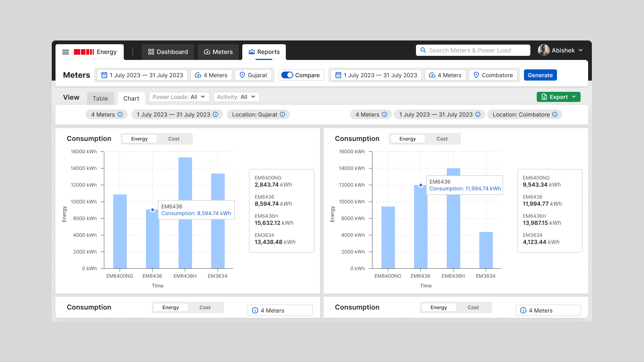The image size is (644, 362).
Task: Switch to the Dashboard tab
Action: (168, 52)
